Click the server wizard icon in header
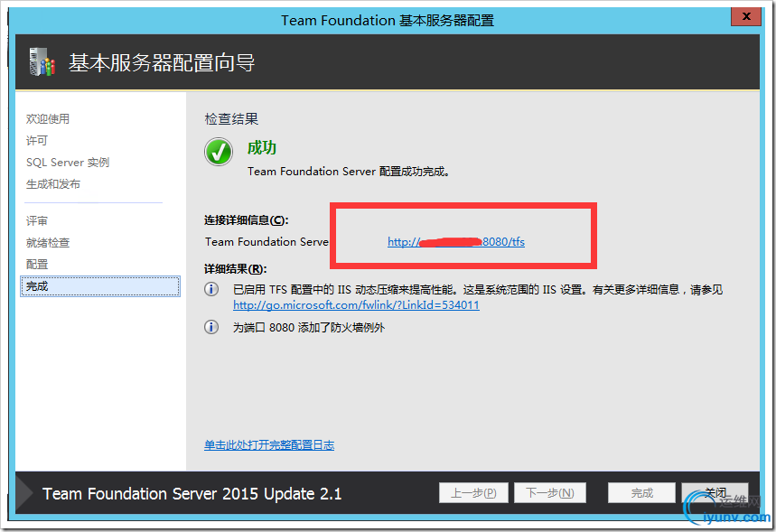The image size is (776, 532). 42,61
